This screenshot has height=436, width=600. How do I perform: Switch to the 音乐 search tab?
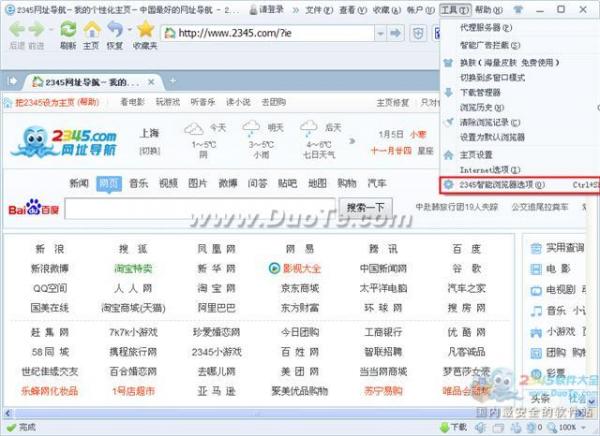tap(139, 183)
